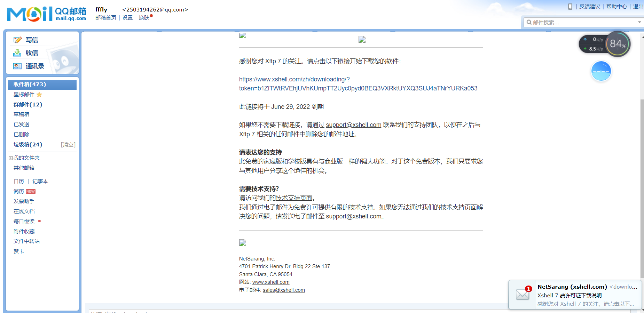644x313 pixels.
Task: Open the 垃圾箱(24) spam folder
Action: pyautogui.click(x=28, y=145)
